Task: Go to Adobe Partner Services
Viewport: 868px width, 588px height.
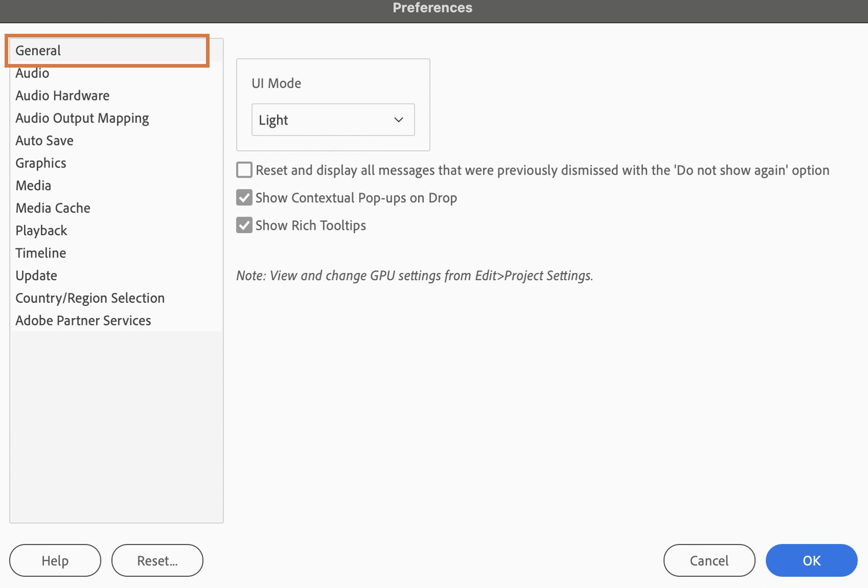Action: (x=84, y=321)
